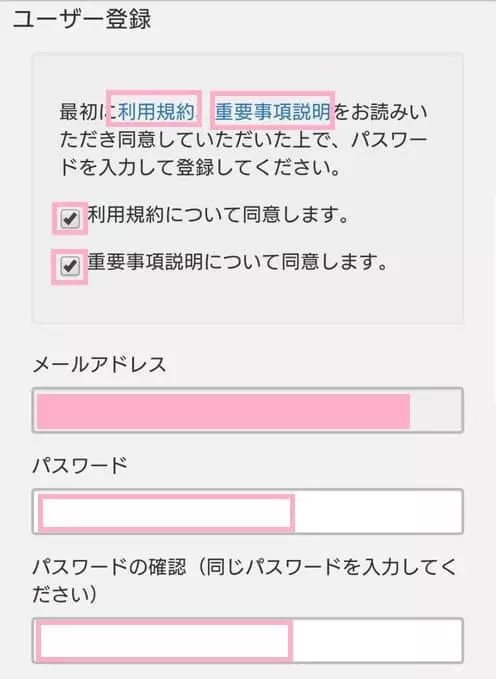Click the pink outlined area in confirmation field

[x=164, y=640]
